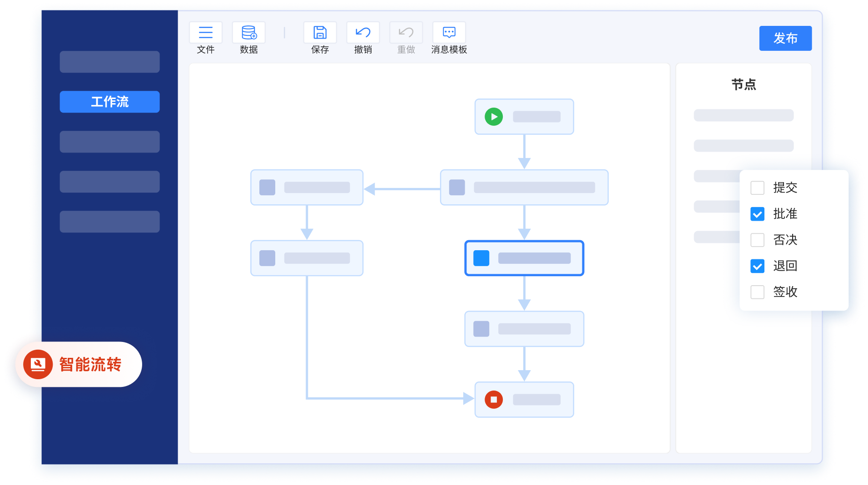This screenshot has height=485, width=868.
Task: Check the 否决 checkbox
Action: [757, 240]
